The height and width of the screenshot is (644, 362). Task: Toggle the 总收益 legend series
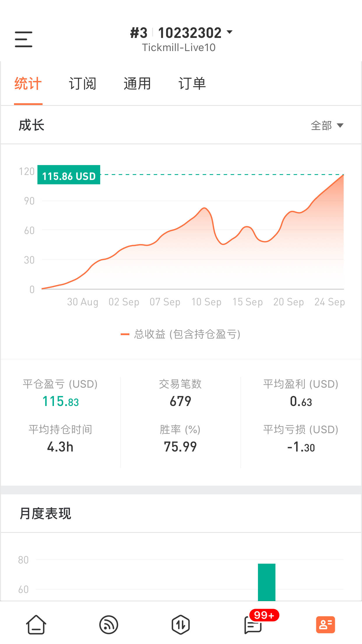coord(181,334)
